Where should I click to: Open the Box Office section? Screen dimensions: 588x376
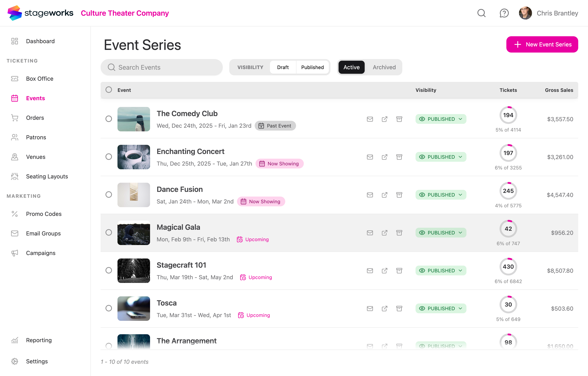[39, 78]
